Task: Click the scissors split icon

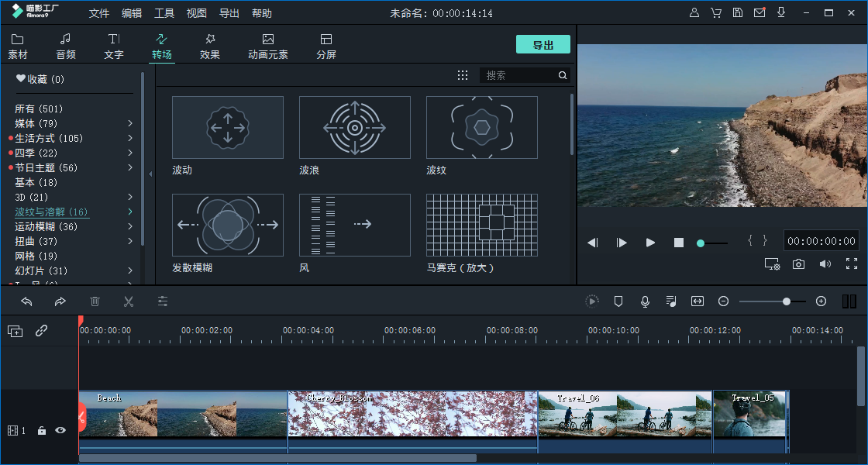Action: point(129,301)
